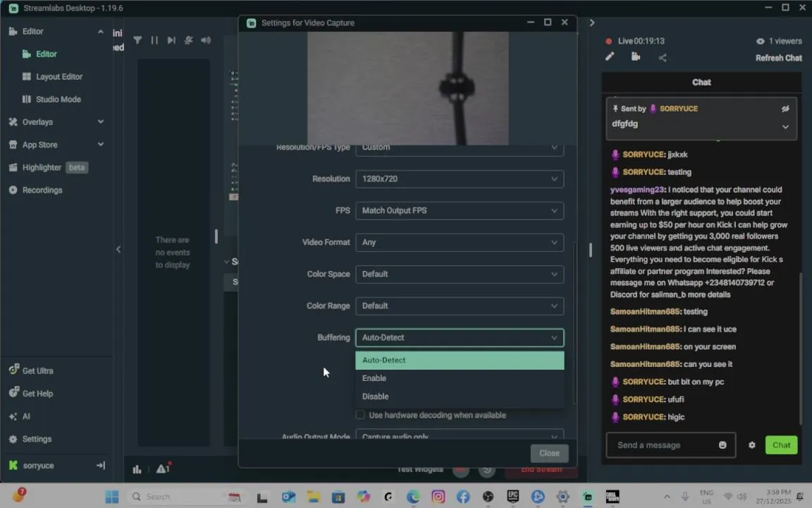This screenshot has width=812, height=508.
Task: Open Outlook from the taskbar
Action: pyautogui.click(x=288, y=497)
